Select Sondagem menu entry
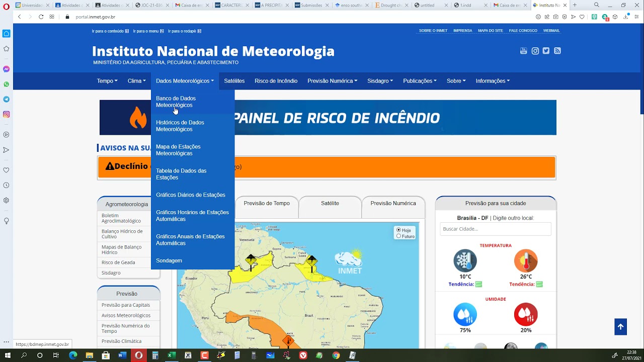Image resolution: width=644 pixels, height=362 pixels. pos(193,261)
